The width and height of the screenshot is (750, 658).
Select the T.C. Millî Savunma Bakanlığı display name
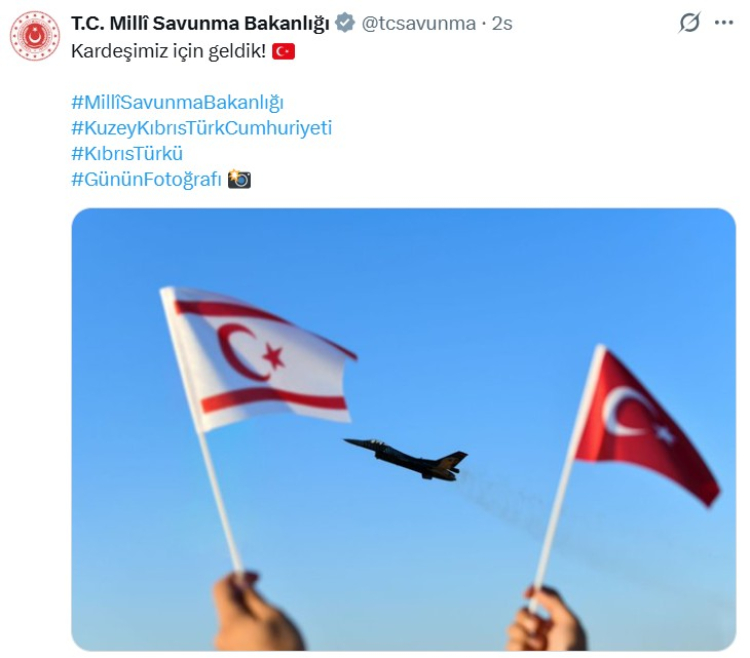tap(200, 23)
